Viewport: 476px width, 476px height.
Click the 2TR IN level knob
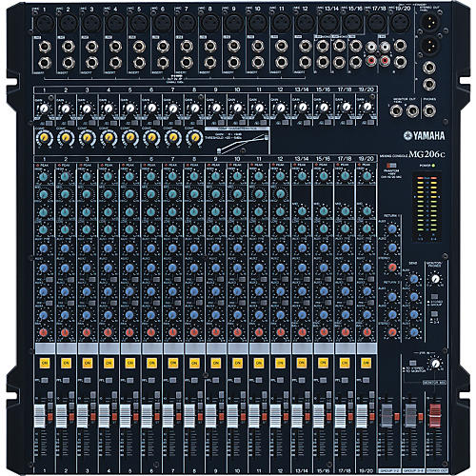tap(436, 364)
